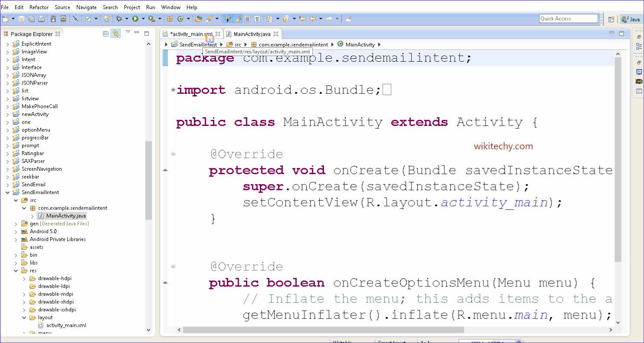
Task: Open the Run button dropdown arrow
Action: [x=143, y=19]
